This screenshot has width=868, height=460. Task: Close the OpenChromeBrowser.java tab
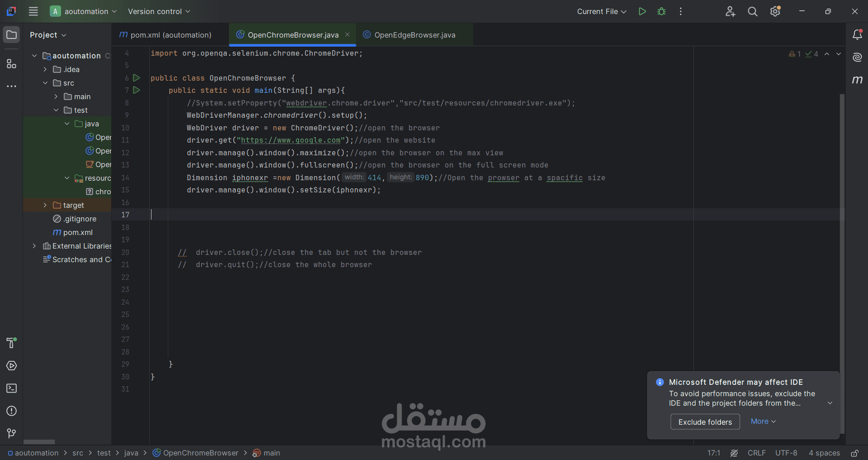pyautogui.click(x=347, y=34)
